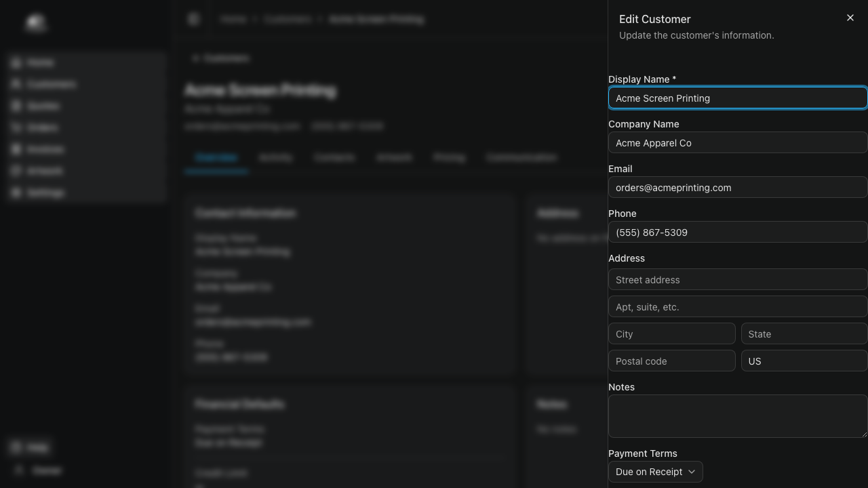This screenshot has width=868, height=488.
Task: Focus the Apt, suite, etc. field
Action: click(x=738, y=307)
